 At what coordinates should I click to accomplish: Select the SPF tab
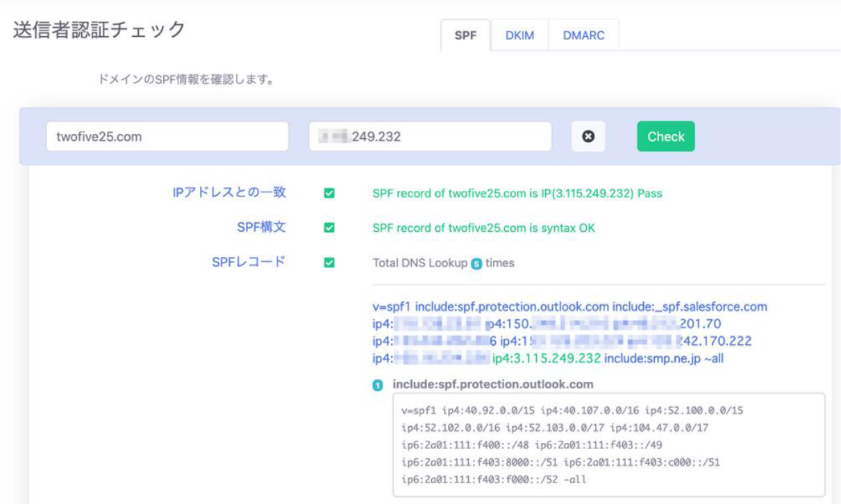pyautogui.click(x=467, y=35)
